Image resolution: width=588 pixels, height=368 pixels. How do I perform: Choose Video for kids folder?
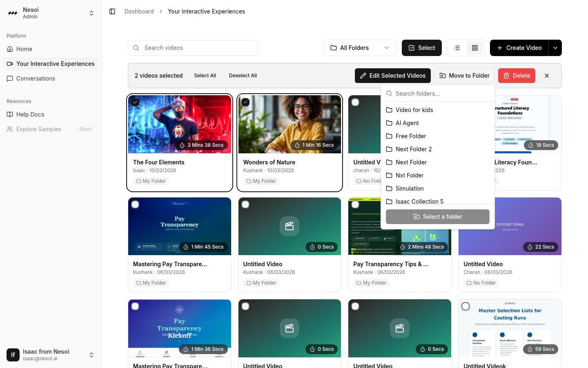pos(414,110)
